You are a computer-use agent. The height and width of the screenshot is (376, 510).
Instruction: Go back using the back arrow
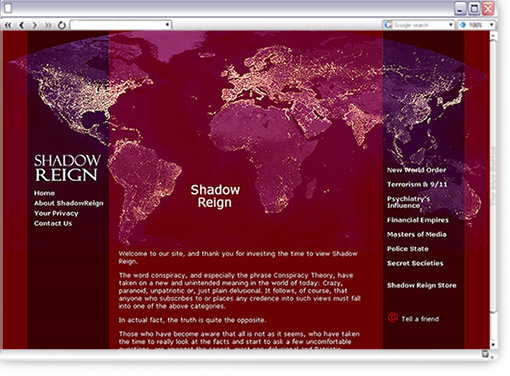pyautogui.click(x=22, y=25)
